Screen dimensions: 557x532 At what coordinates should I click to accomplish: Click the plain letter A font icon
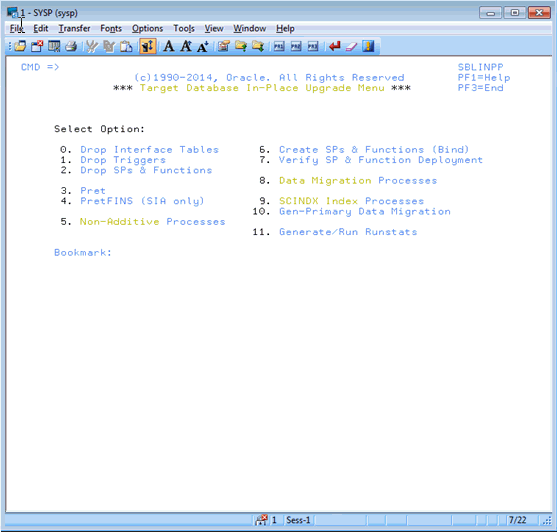click(x=169, y=46)
